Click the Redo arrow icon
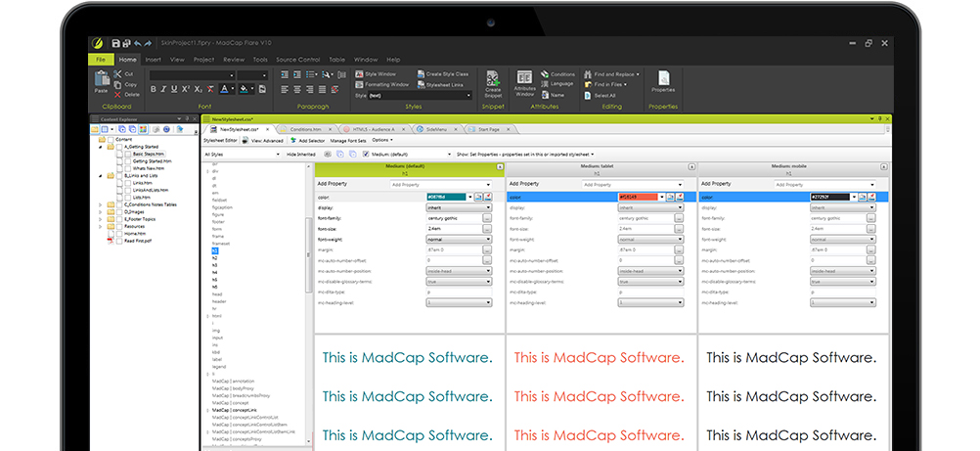Image resolution: width=980 pixels, height=451 pixels. (148, 43)
